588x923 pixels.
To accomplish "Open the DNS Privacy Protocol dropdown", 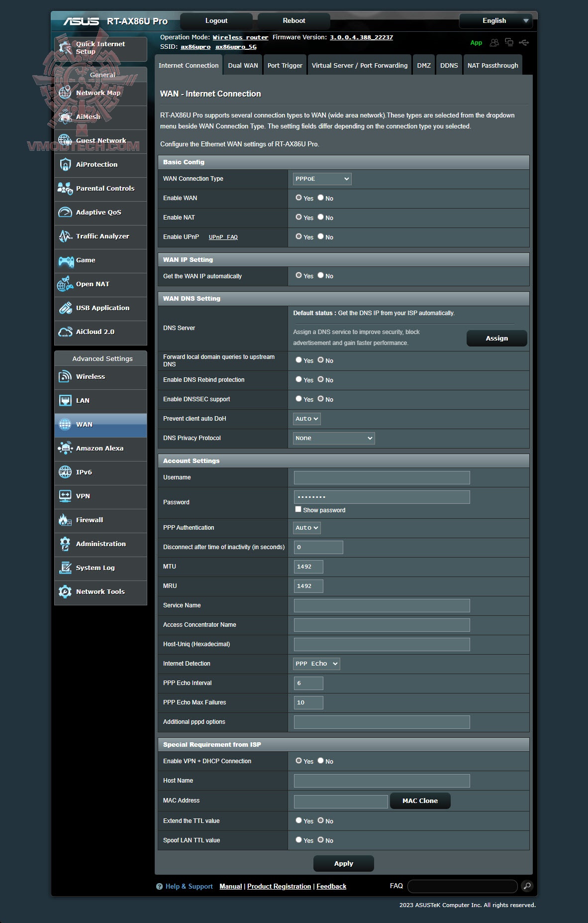I will [x=334, y=438].
